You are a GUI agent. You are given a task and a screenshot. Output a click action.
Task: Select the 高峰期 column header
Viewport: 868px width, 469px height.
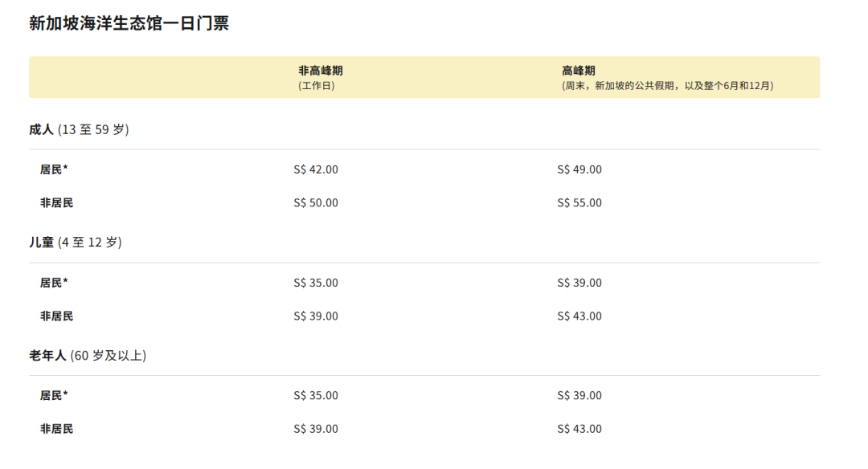(x=579, y=70)
